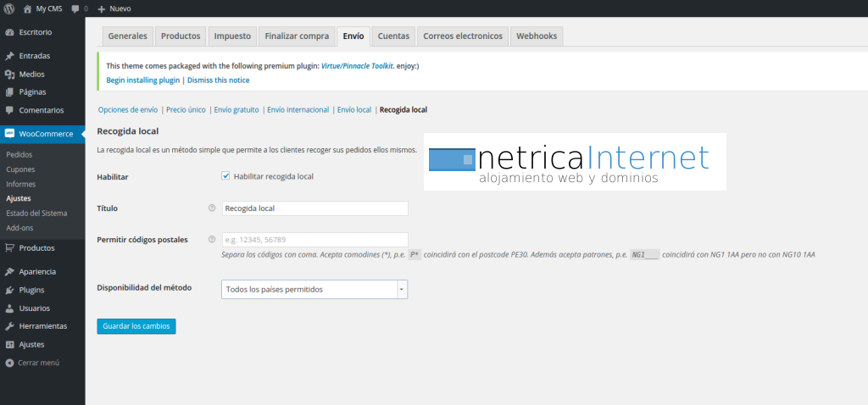Open the Medios media library
868x405 pixels.
pyautogui.click(x=31, y=74)
